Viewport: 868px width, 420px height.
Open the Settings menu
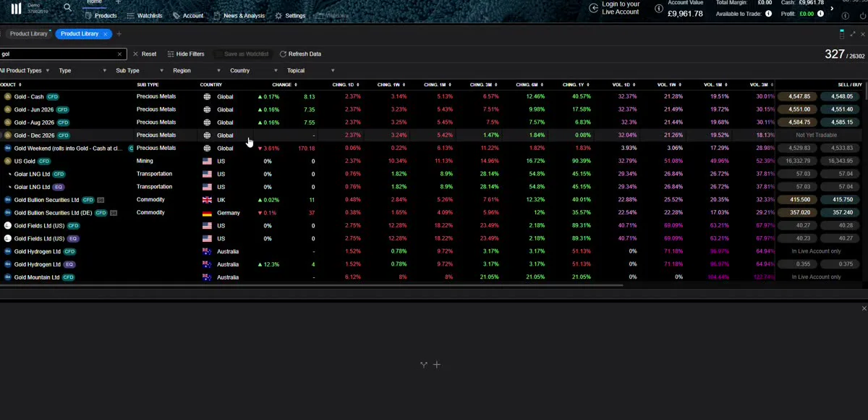point(291,15)
